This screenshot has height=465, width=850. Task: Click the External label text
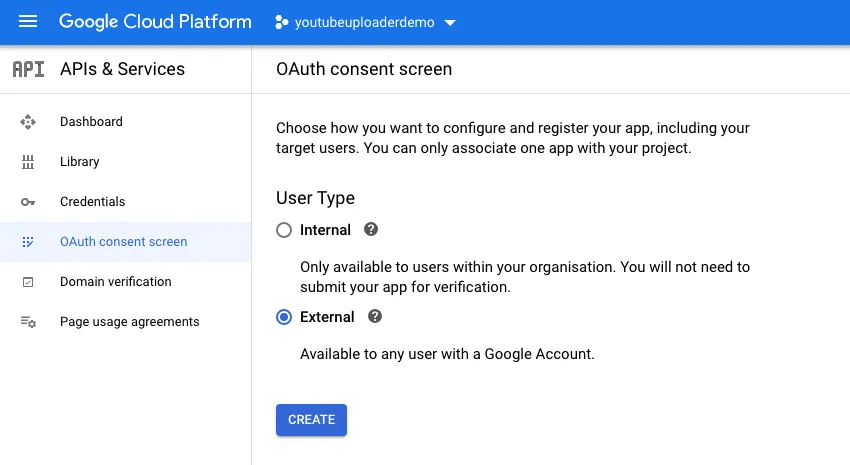[x=327, y=317]
